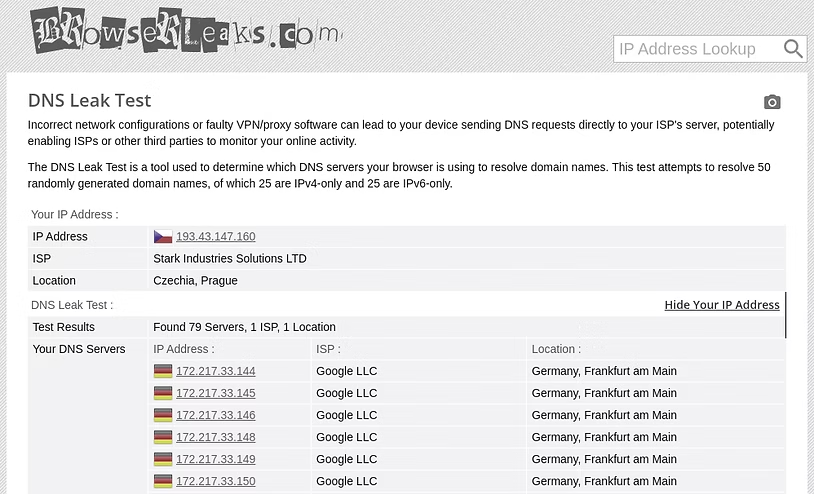This screenshot has height=494, width=814.
Task: Open DNS server link 172.217.33.150
Action: (215, 481)
